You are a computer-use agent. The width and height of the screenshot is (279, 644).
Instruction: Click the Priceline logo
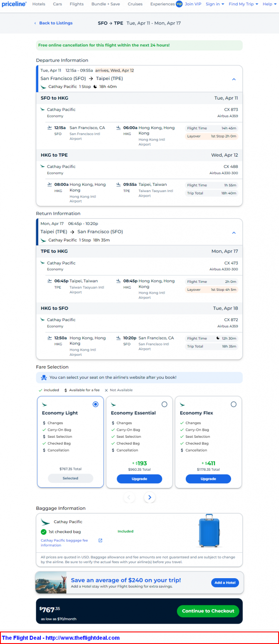coord(14,4)
